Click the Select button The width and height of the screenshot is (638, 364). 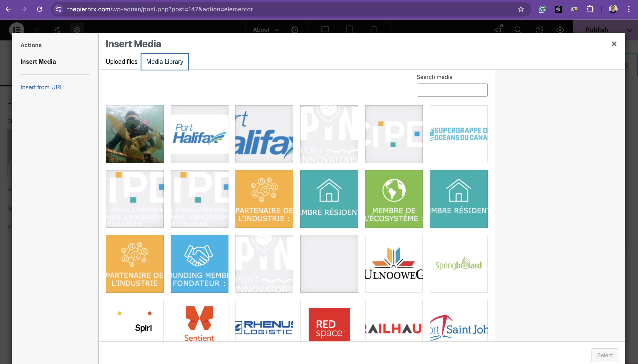[605, 355]
